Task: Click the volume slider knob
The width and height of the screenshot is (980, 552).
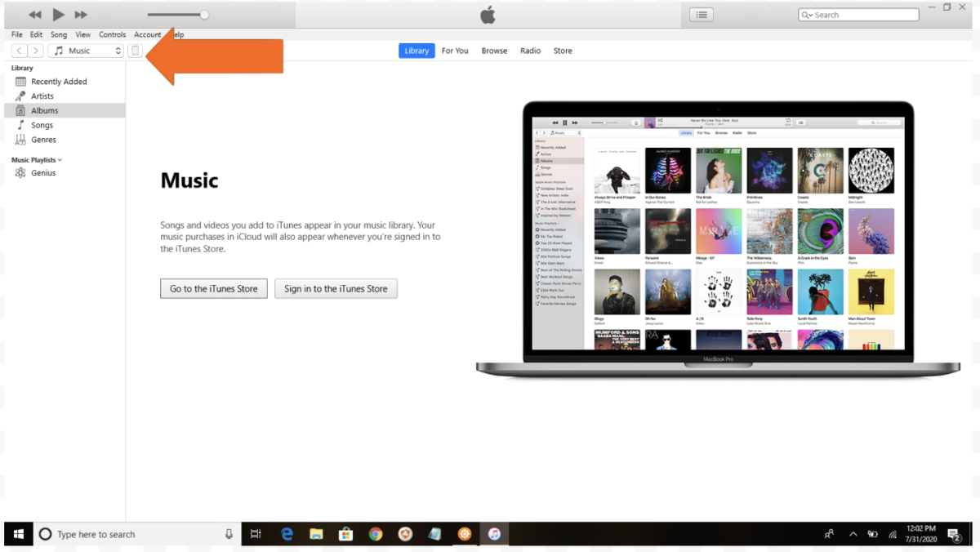Action: tap(204, 15)
